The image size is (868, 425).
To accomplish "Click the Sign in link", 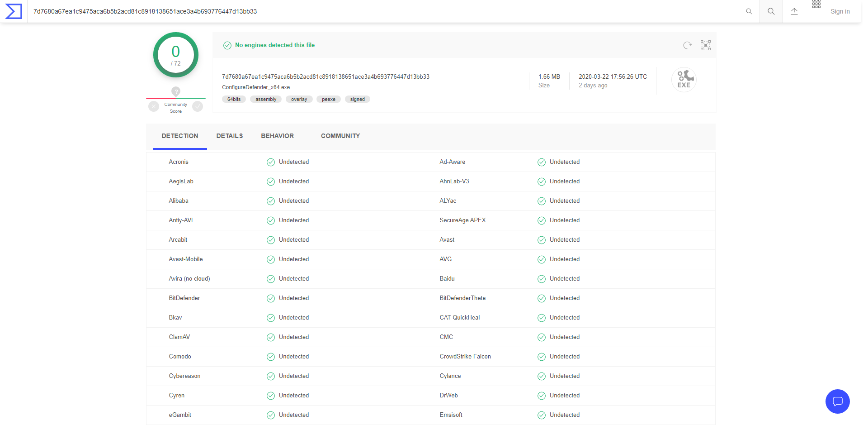I will (x=840, y=11).
